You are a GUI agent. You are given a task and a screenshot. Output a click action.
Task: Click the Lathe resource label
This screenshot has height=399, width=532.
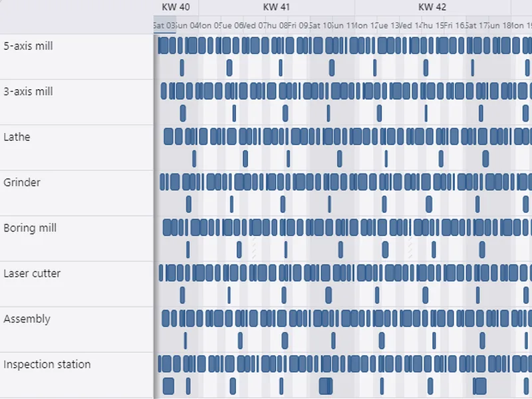point(17,137)
